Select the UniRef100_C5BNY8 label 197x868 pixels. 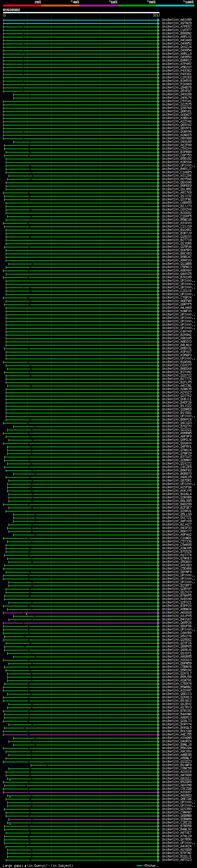tap(177, 667)
